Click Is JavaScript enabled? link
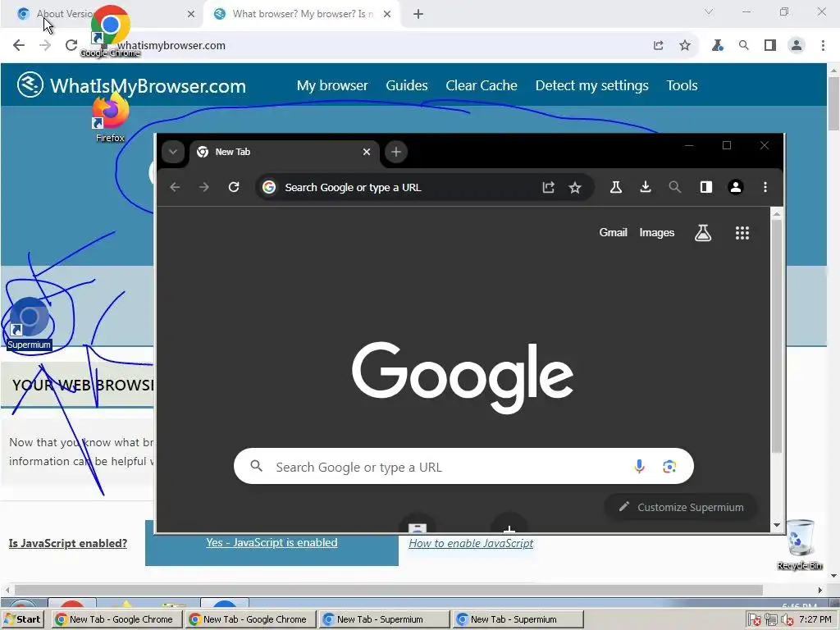Image resolution: width=840 pixels, height=630 pixels. click(68, 543)
